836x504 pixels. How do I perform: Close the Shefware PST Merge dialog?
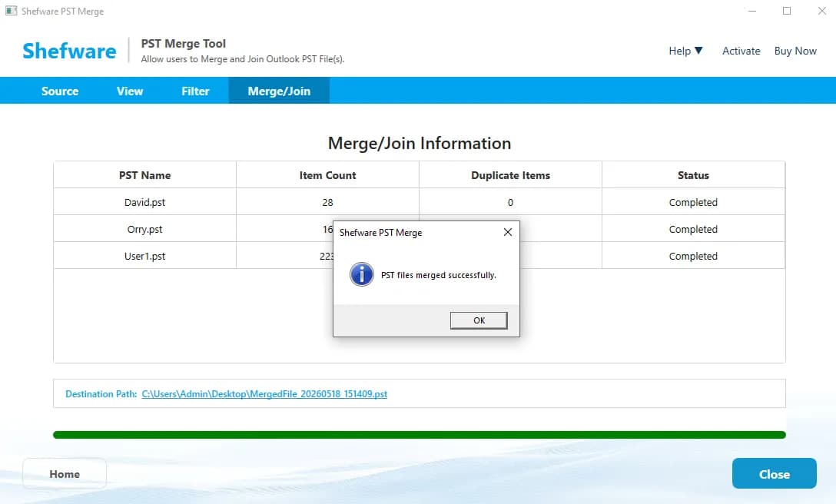[508, 232]
